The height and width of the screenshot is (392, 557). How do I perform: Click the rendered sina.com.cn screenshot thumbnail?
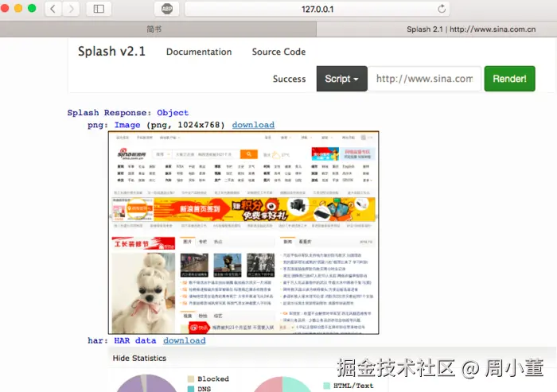coord(243,232)
